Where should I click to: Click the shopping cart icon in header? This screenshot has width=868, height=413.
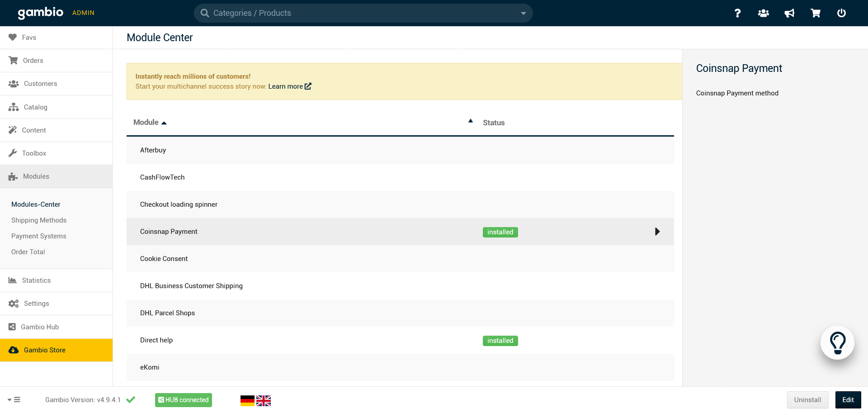pyautogui.click(x=816, y=13)
